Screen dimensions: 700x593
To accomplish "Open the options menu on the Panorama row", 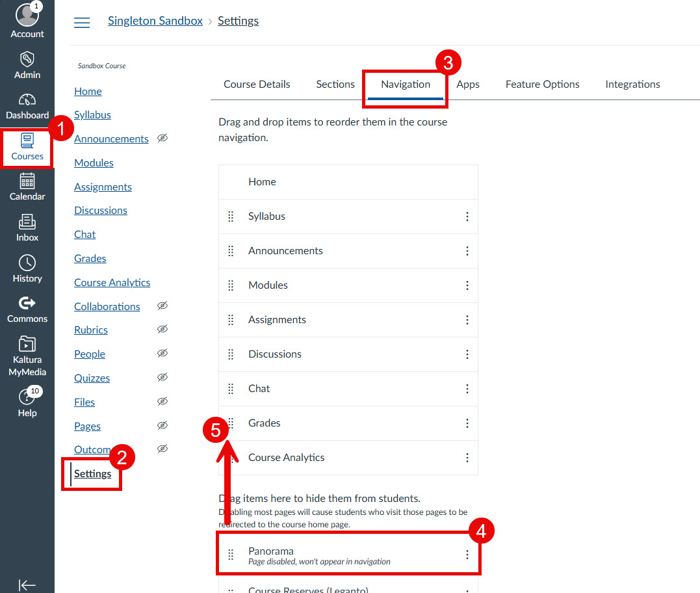I will [x=467, y=554].
